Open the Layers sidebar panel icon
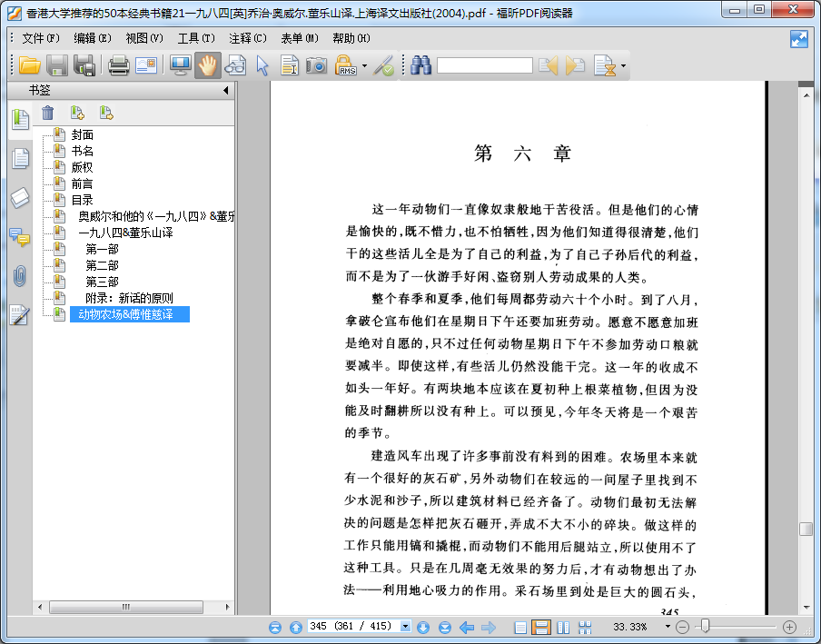821x644 pixels. (x=20, y=198)
